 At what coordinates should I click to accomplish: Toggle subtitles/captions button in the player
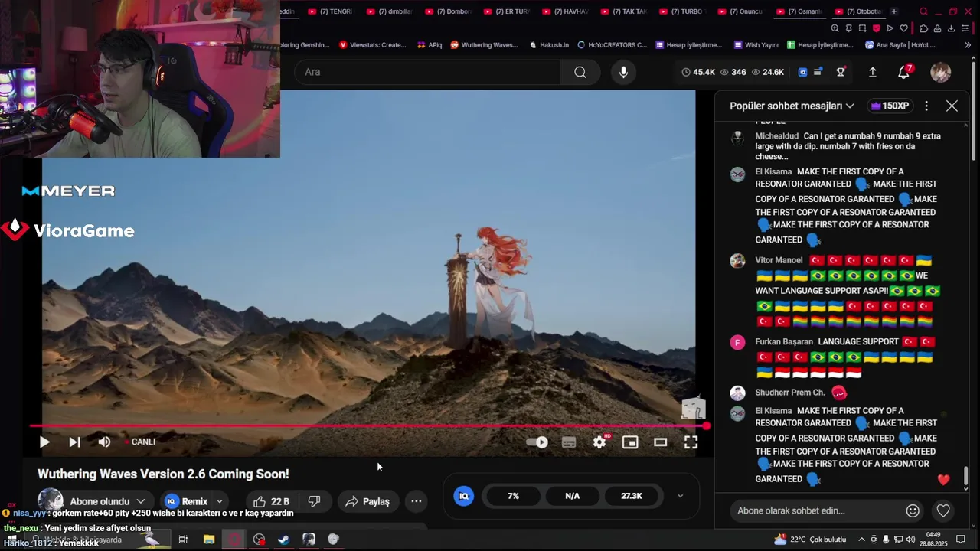[569, 442]
